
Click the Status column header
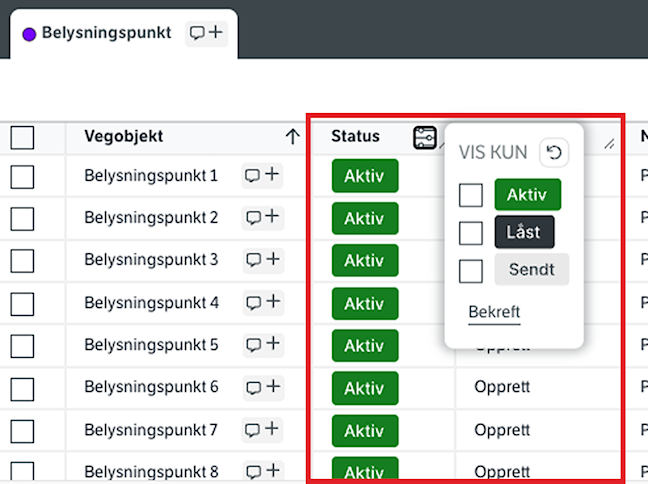(356, 137)
